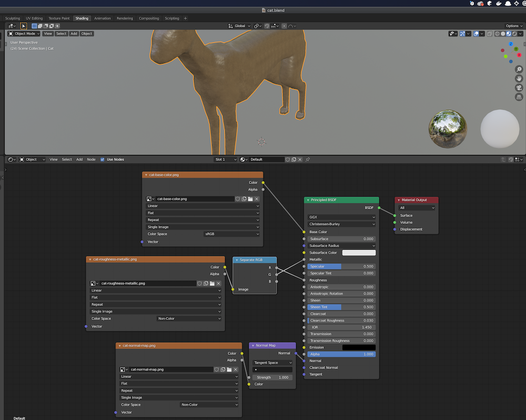Expand the GGX distribution dropdown
The height and width of the screenshot is (420, 526).
point(341,217)
